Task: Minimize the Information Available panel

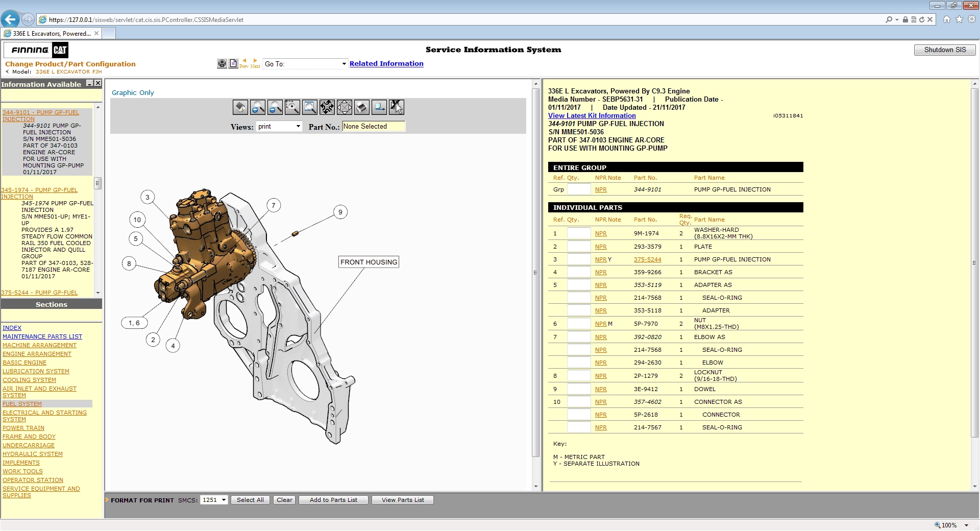Action: [x=90, y=83]
